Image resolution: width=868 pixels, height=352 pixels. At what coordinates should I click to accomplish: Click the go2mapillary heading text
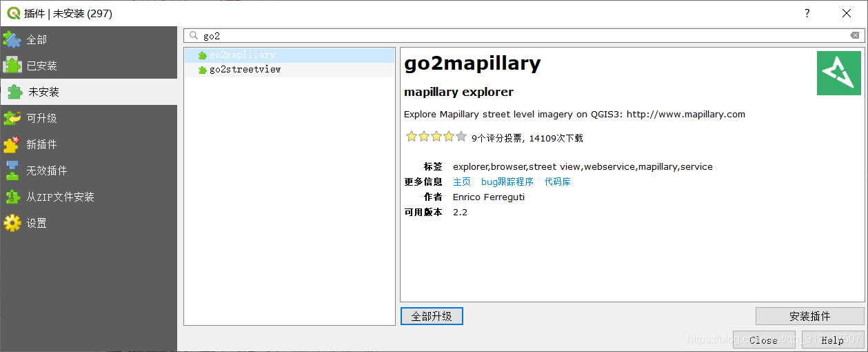coord(472,63)
